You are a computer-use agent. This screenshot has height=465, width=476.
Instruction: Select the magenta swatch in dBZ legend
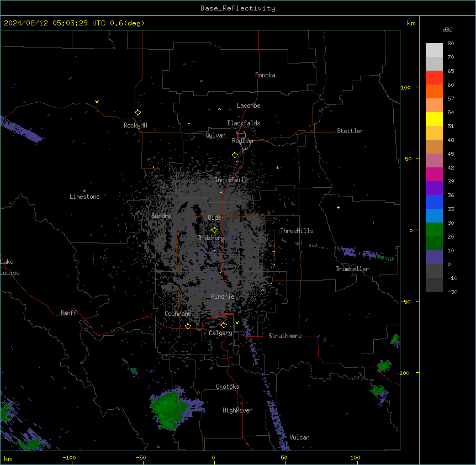pos(434,174)
